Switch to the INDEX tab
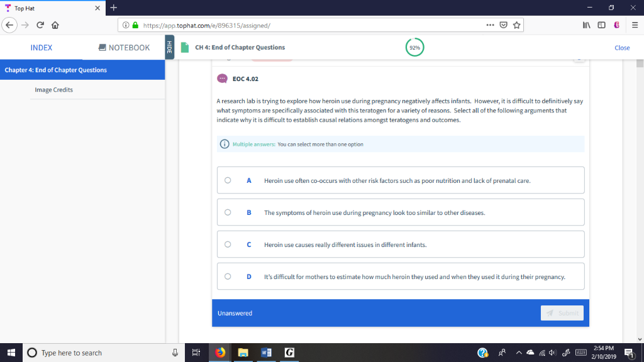Image resolution: width=644 pixels, height=362 pixels. (x=41, y=48)
